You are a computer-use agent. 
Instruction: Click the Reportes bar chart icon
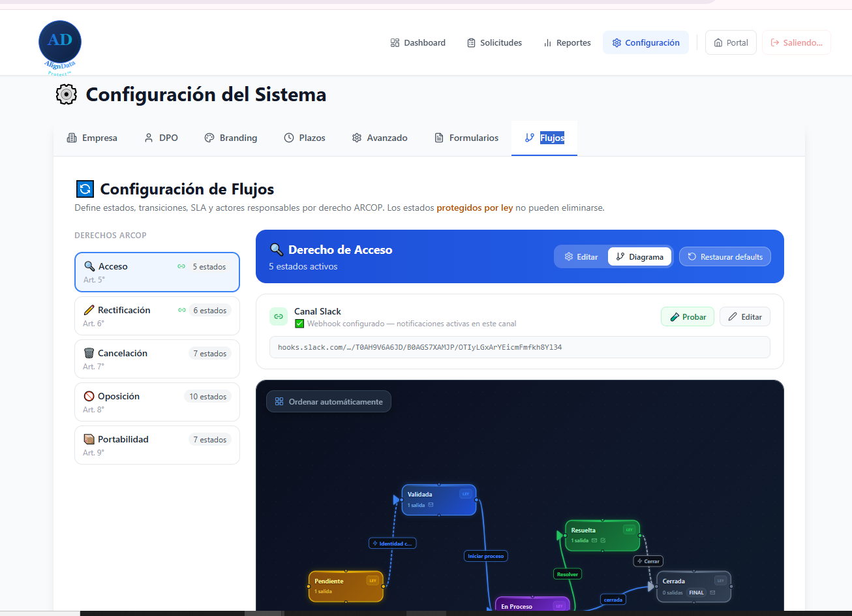pyautogui.click(x=547, y=42)
